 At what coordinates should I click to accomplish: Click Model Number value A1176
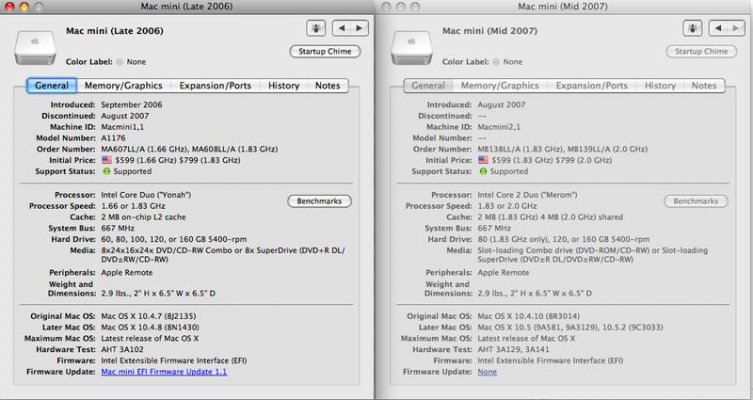click(x=113, y=138)
